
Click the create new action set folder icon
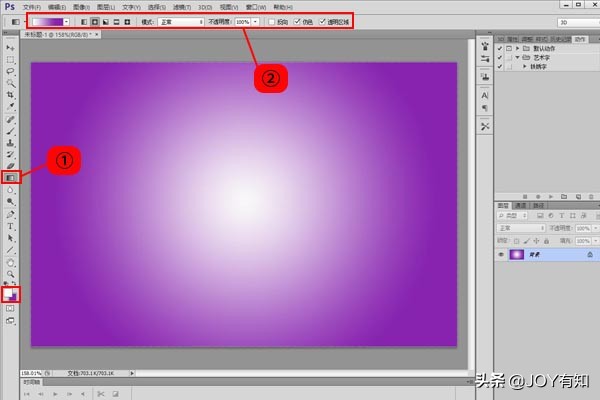pyautogui.click(x=564, y=196)
